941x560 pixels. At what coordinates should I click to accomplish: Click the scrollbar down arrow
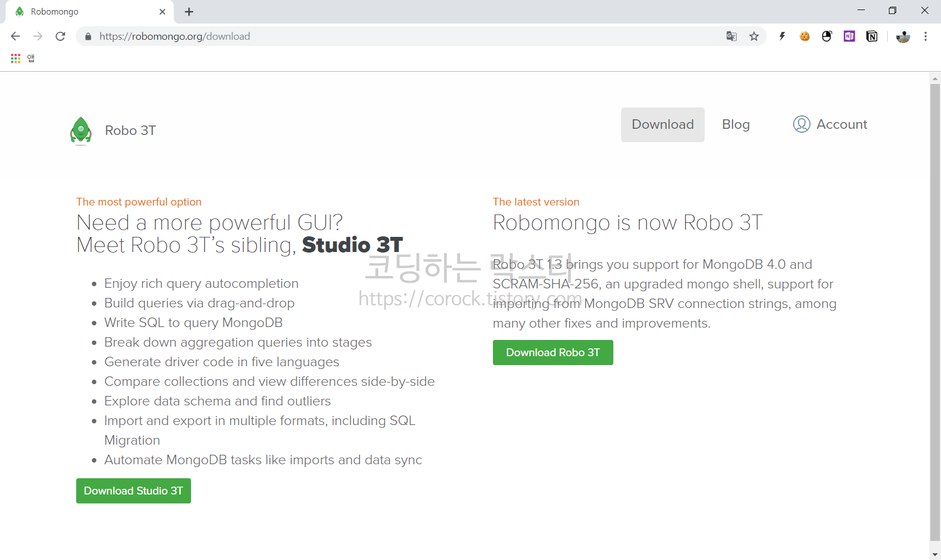(935, 554)
